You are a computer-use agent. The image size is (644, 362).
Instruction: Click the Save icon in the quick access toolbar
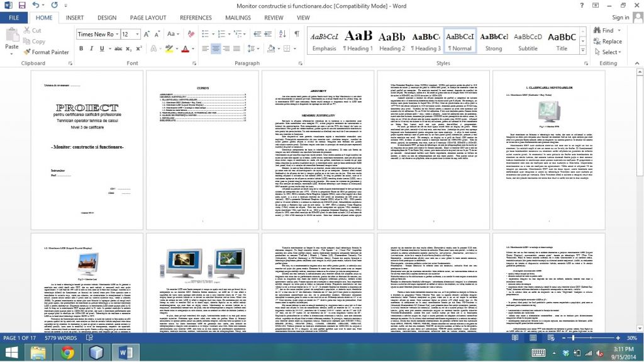pos(21,5)
